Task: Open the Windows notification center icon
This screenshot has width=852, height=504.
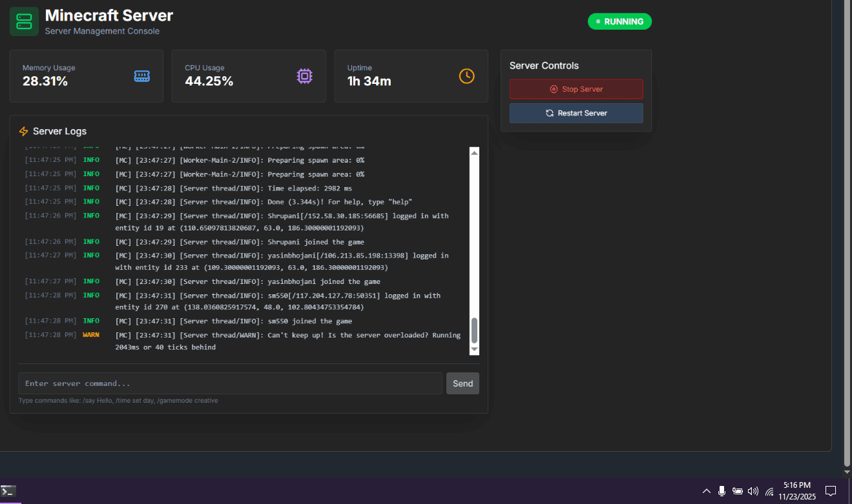Action: (x=831, y=491)
